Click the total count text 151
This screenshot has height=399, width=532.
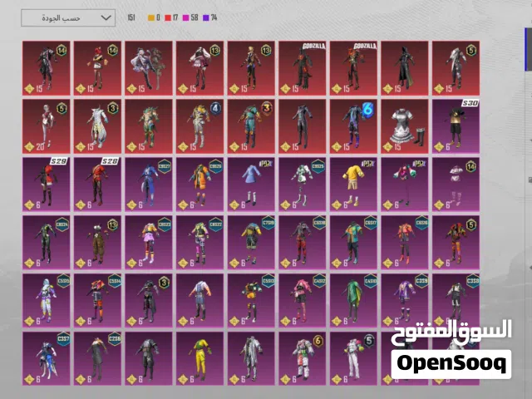(x=131, y=17)
